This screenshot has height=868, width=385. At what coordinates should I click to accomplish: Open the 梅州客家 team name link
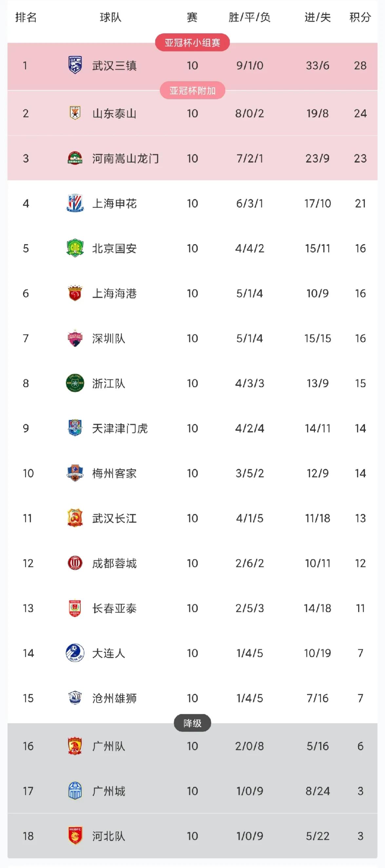pos(115,473)
